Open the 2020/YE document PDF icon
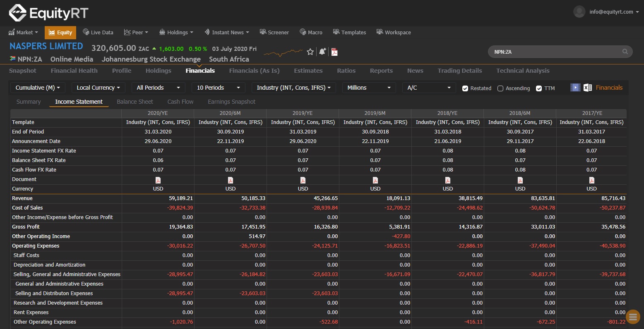Image resolution: width=644 pixels, height=329 pixels. point(158,180)
